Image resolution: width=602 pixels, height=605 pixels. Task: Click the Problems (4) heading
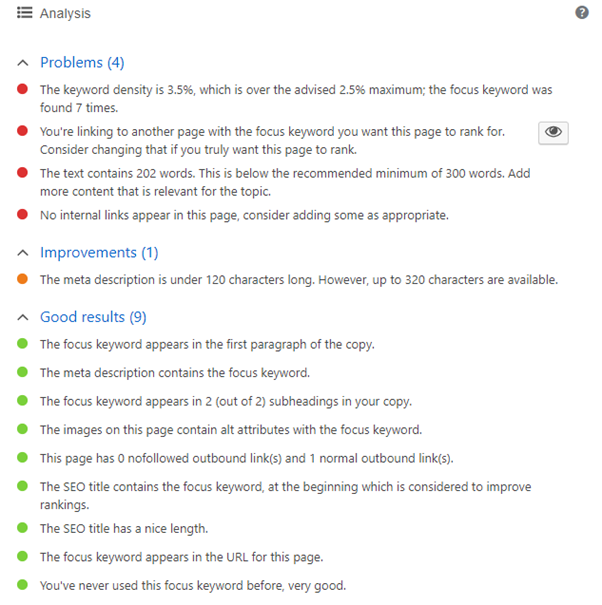coord(82,63)
